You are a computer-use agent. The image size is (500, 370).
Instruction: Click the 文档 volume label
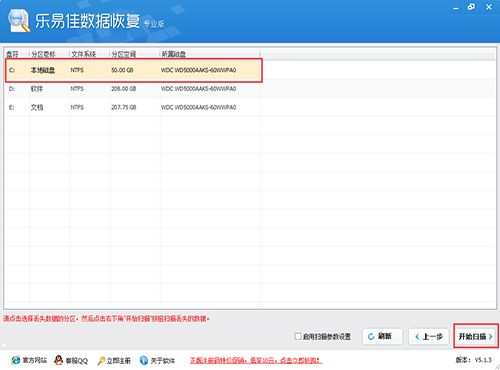tap(37, 107)
